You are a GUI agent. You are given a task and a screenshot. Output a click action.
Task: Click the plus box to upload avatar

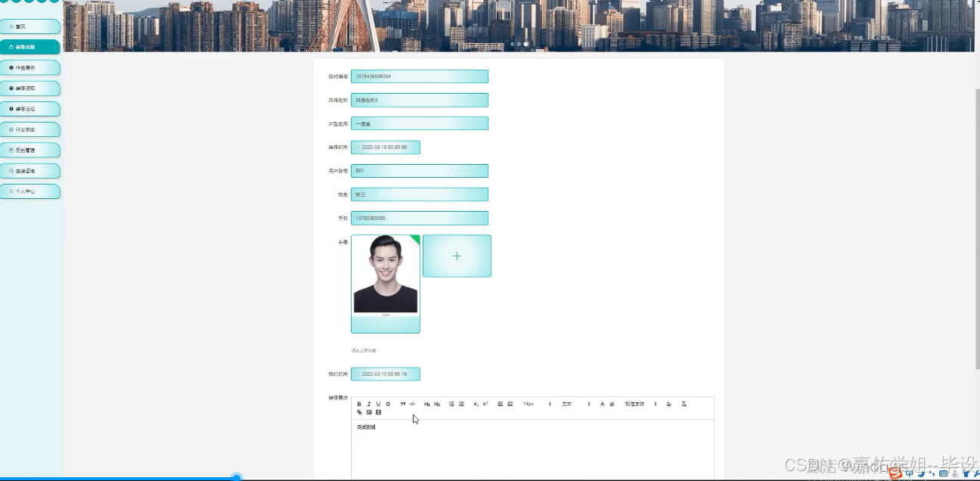[x=457, y=256]
